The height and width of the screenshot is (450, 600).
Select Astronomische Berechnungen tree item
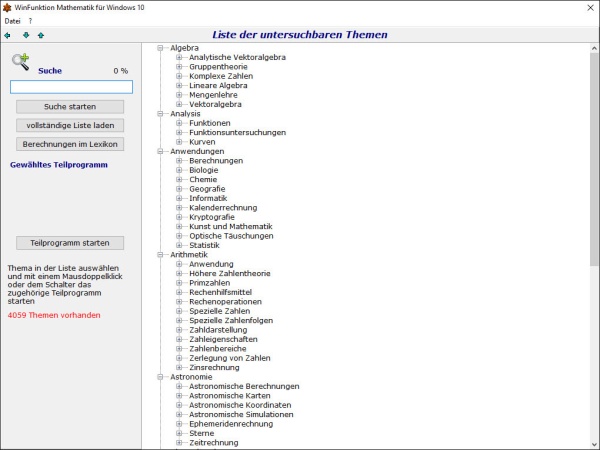click(x=244, y=386)
